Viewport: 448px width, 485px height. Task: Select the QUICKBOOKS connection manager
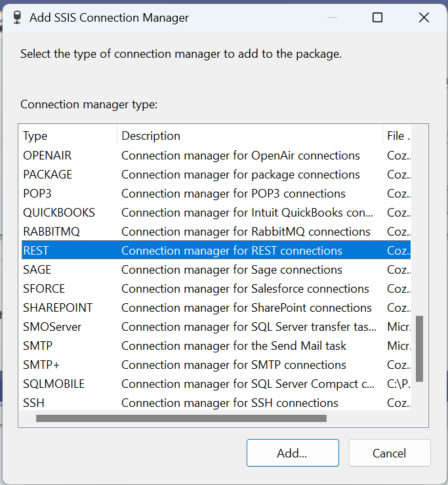[x=59, y=213]
